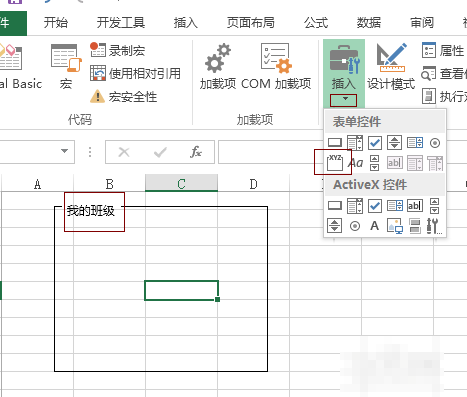Select ActiveX Toggle Button
This screenshot has height=397, width=467.
(x=415, y=226)
